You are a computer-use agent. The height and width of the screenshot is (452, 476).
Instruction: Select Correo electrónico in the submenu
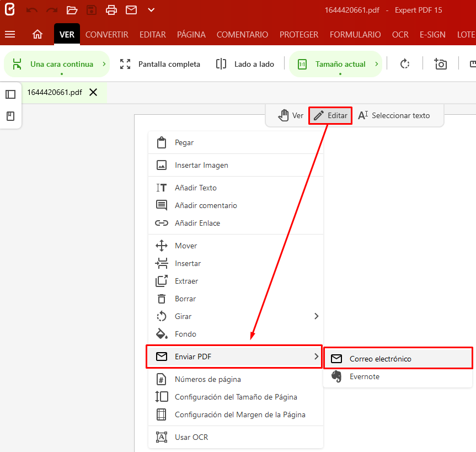tap(398, 359)
